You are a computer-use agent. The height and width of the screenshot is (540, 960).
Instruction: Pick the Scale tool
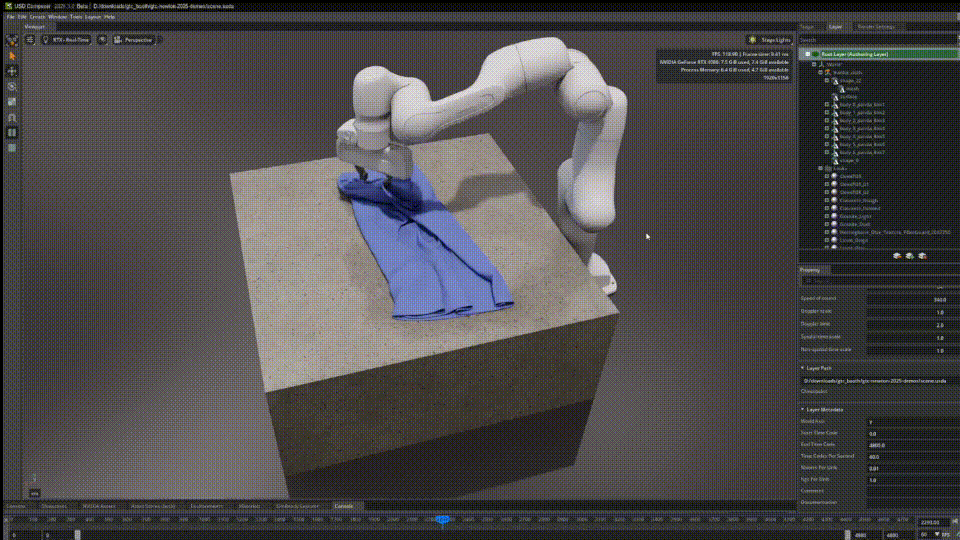tap(12, 101)
